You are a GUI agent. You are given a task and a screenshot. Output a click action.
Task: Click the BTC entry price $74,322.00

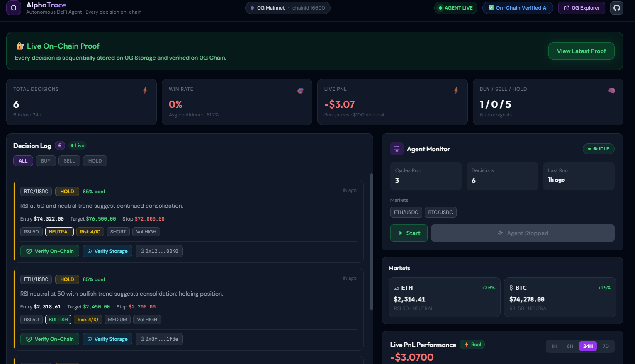point(49,219)
